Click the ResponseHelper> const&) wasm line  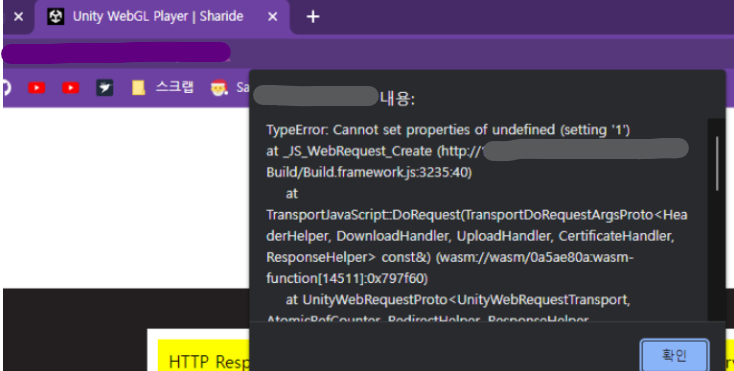pyautogui.click(x=450, y=257)
